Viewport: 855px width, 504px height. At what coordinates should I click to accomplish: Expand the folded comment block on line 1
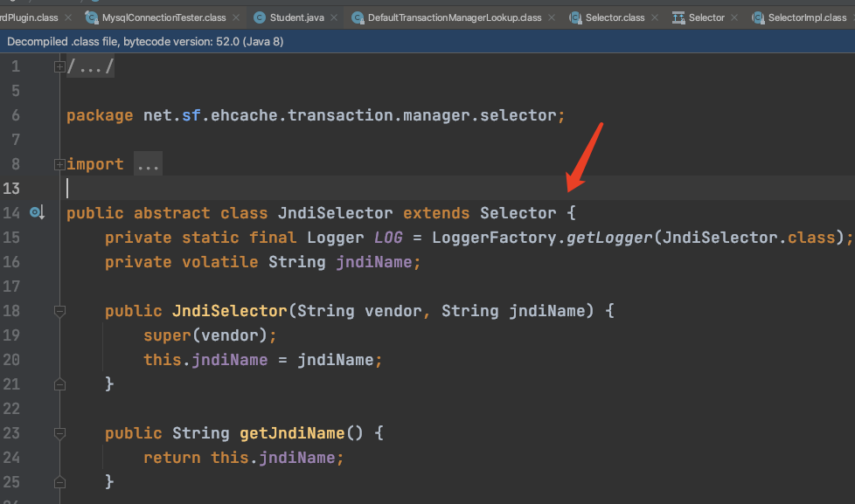click(x=59, y=66)
